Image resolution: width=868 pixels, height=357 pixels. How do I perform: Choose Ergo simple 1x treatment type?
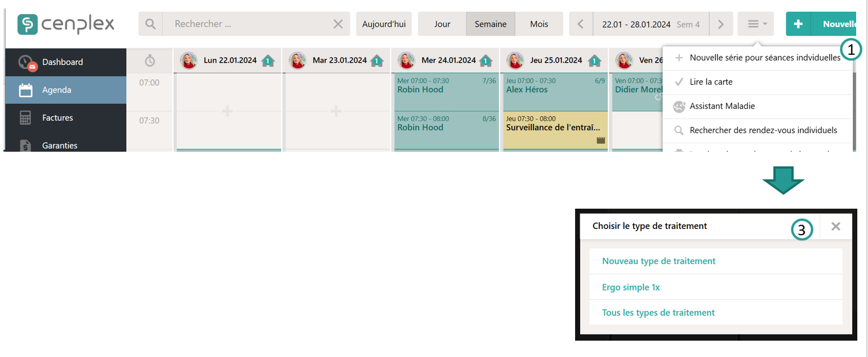(631, 287)
